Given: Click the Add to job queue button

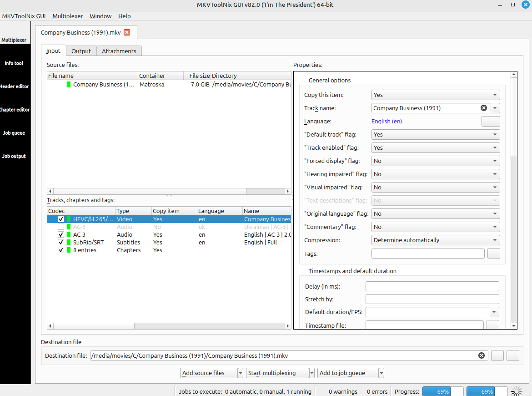Looking at the screenshot, I should [x=348, y=373].
